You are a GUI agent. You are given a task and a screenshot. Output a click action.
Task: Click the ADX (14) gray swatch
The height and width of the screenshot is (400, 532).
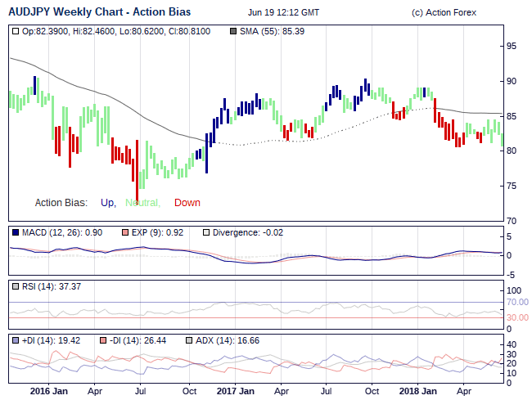pyautogui.click(x=189, y=340)
